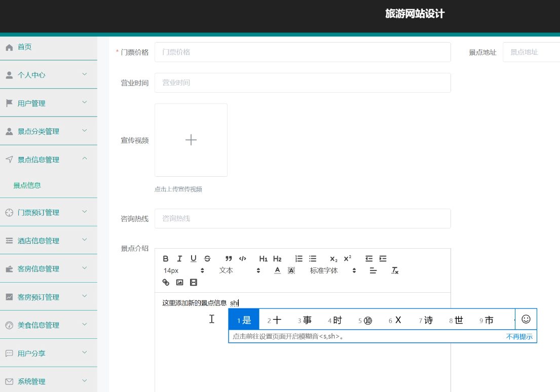
Task: Focus the 门票价格 input field
Action: coord(303,52)
